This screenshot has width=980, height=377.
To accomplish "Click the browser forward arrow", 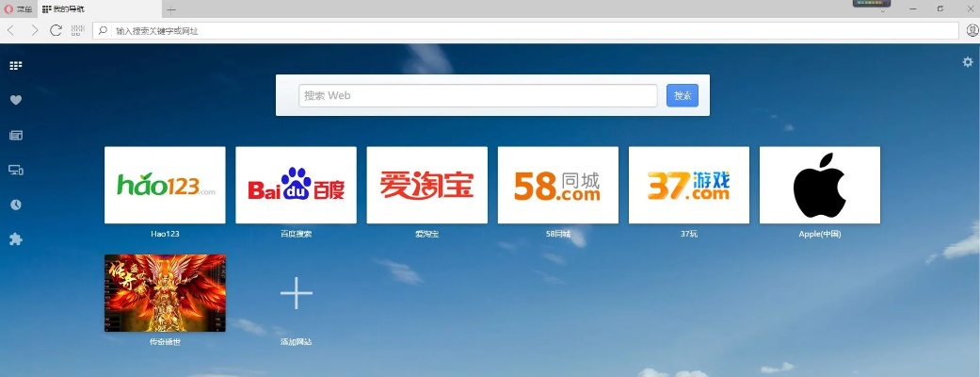I will [34, 30].
